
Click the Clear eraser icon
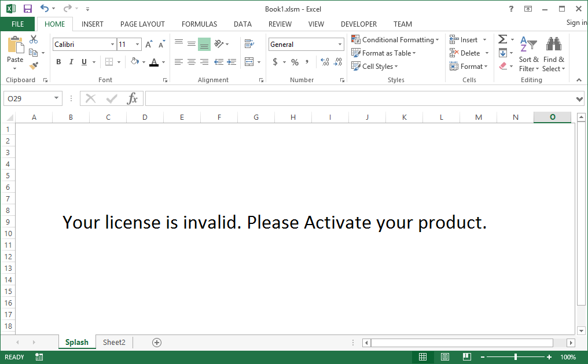pos(503,66)
